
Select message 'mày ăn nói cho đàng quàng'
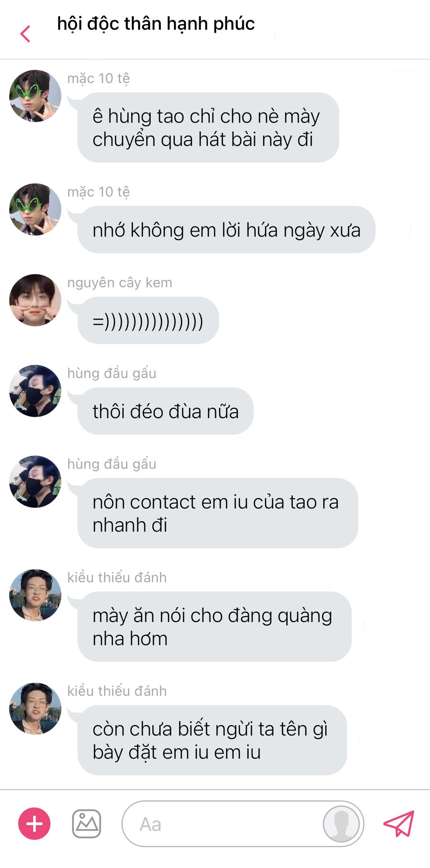pyautogui.click(x=215, y=627)
